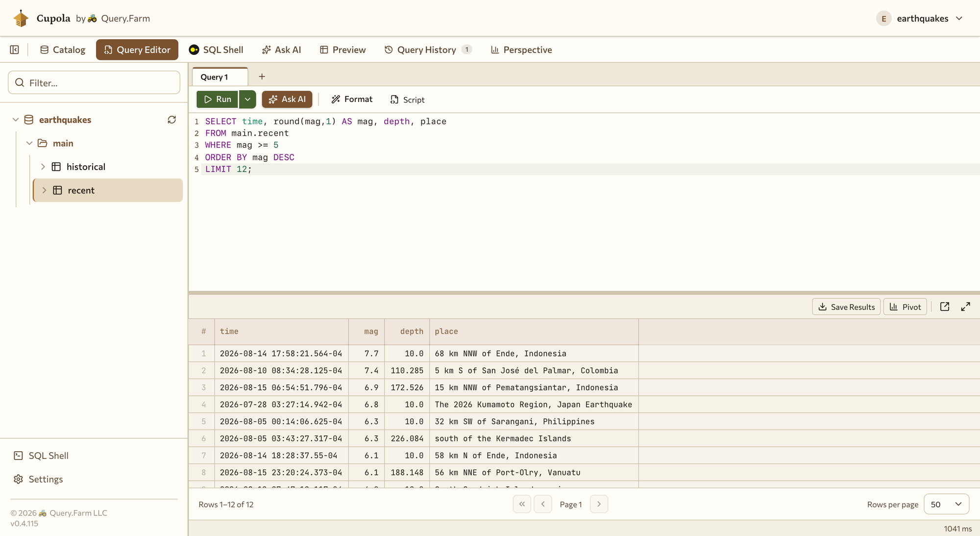Go to previous results page
The image size is (980, 536).
pos(543,504)
